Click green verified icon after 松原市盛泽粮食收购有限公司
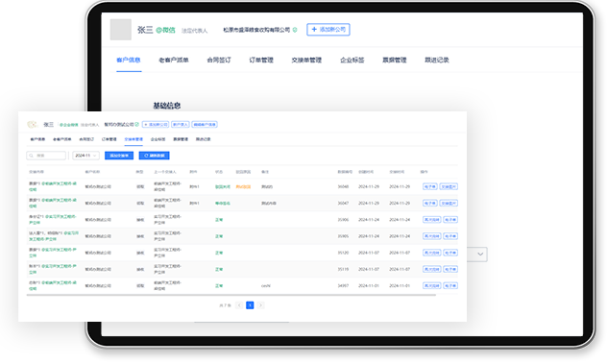Viewport: 607px width, 364px height. pyautogui.click(x=295, y=30)
